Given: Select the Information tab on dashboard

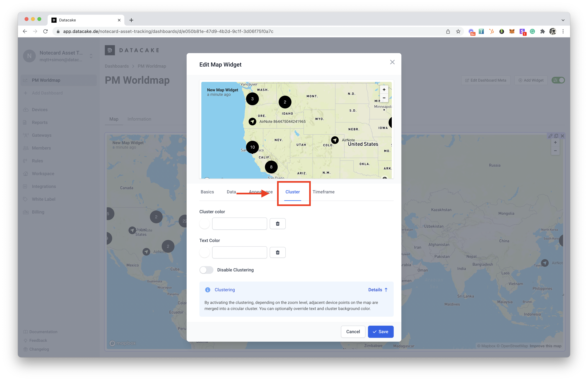Looking at the screenshot, I should tap(139, 119).
